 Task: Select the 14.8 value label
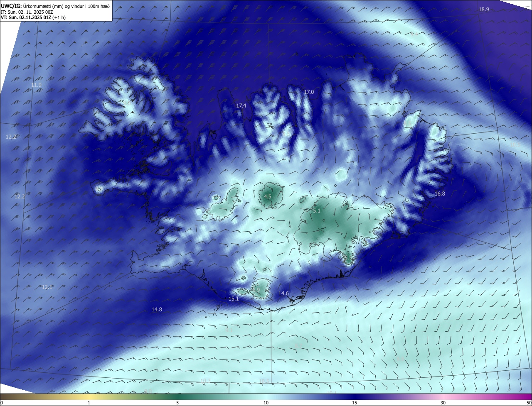[157, 309]
